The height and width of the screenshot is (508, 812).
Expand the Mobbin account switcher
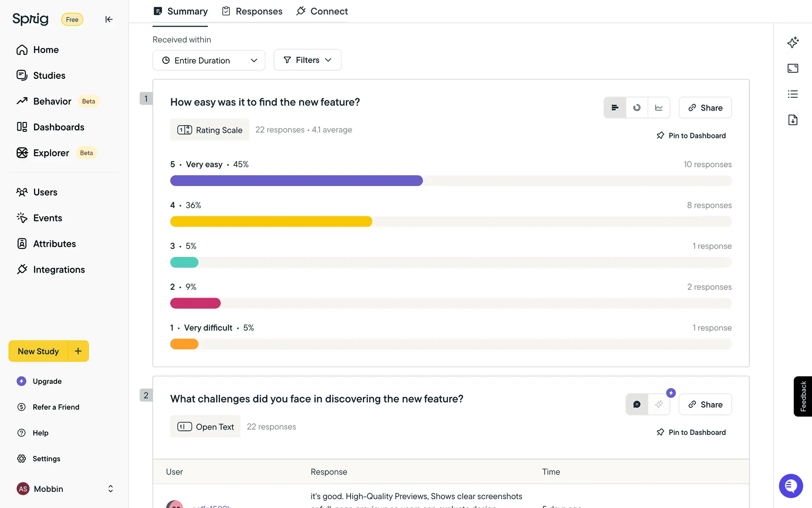(110, 489)
